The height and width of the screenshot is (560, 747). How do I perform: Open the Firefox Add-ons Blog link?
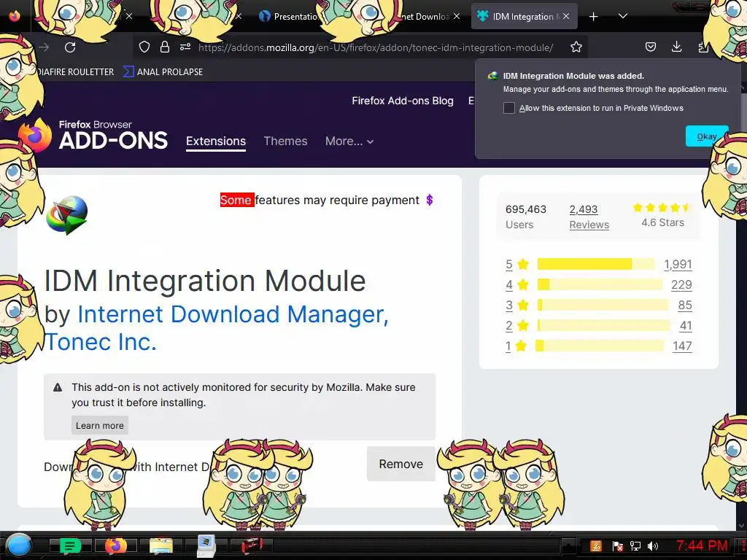[x=403, y=101]
